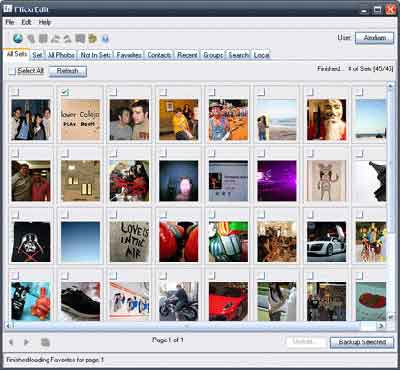This screenshot has width=400, height=370.
Task: Click the yellow gear icon in the toolbar
Action: 92,39
